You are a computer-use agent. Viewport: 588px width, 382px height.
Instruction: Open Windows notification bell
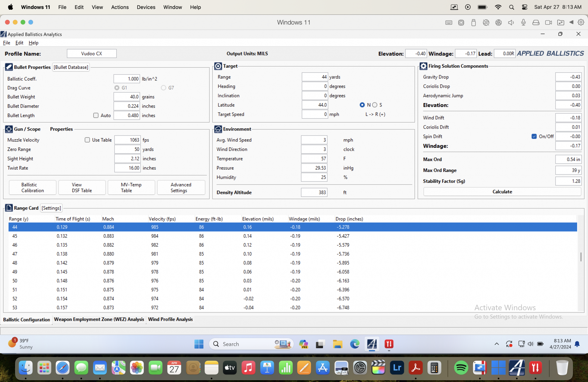coord(577,344)
